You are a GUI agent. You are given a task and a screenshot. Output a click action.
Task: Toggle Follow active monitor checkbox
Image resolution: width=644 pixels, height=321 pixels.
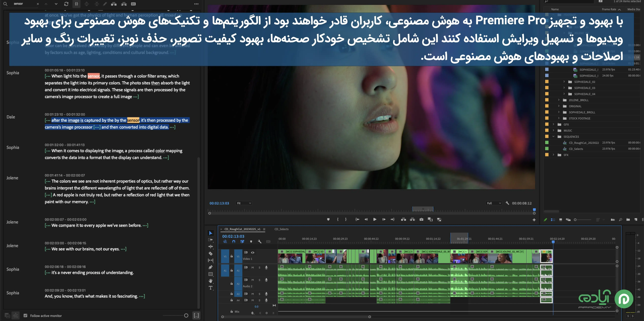pos(25,316)
